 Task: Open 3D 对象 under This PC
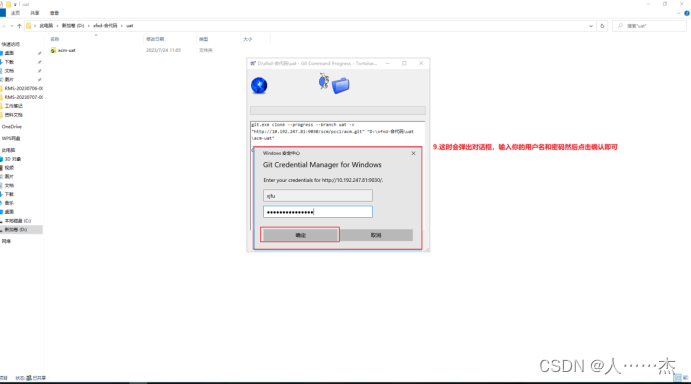pyautogui.click(x=13, y=159)
